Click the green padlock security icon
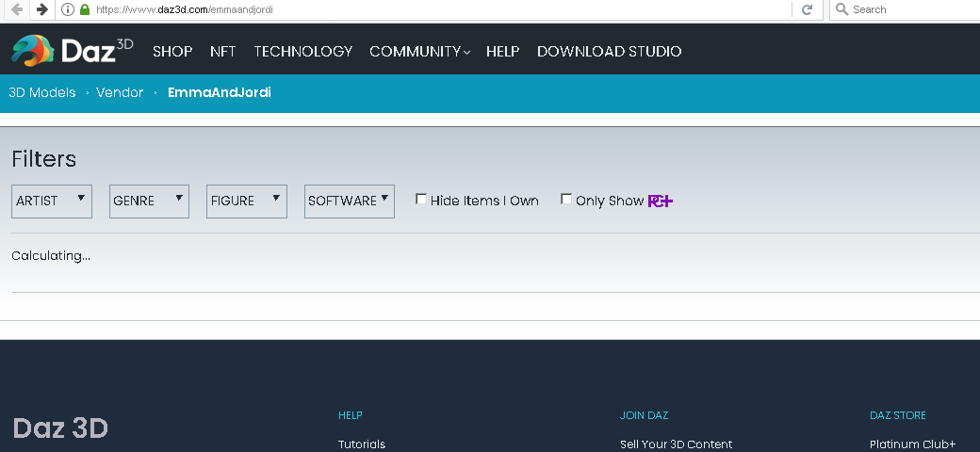Screen dimensions: 980x452 (x=85, y=9)
